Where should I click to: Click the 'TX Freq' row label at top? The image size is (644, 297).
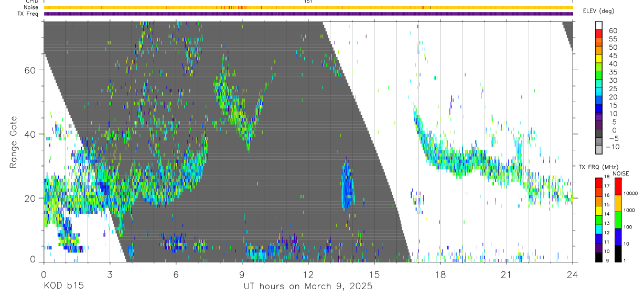[x=28, y=14]
